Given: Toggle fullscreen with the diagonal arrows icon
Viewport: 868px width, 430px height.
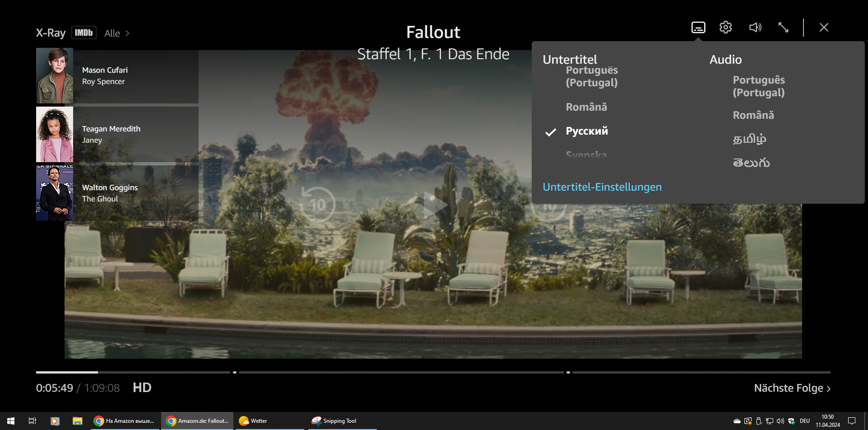Looking at the screenshot, I should (x=783, y=28).
